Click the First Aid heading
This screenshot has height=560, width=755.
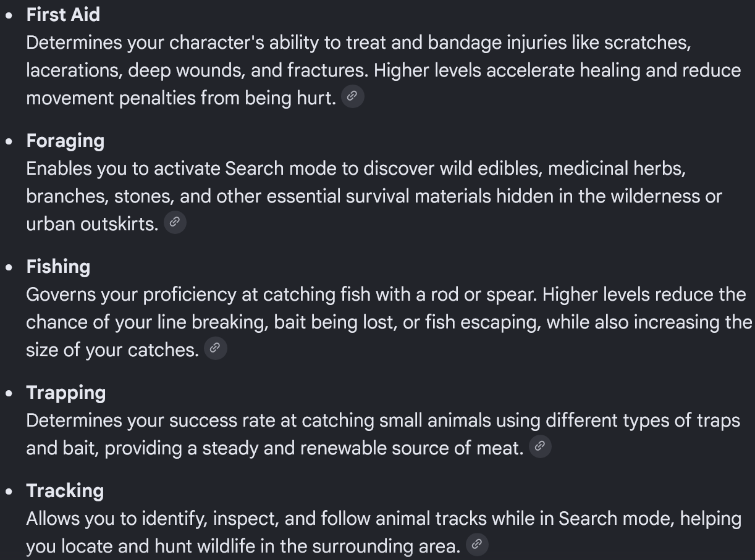click(x=63, y=14)
